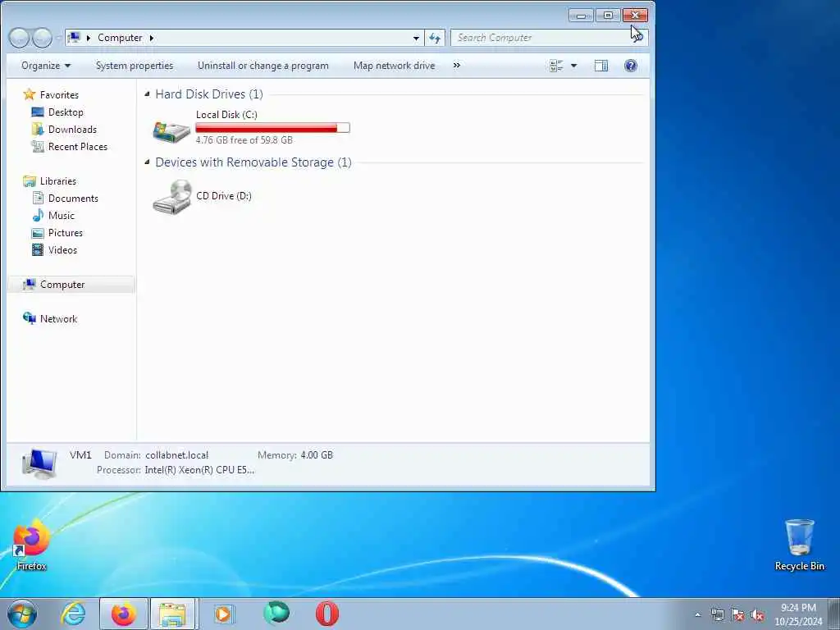Viewport: 840px width, 630px height.
Task: Select Network in the navigation pane
Action: point(58,319)
